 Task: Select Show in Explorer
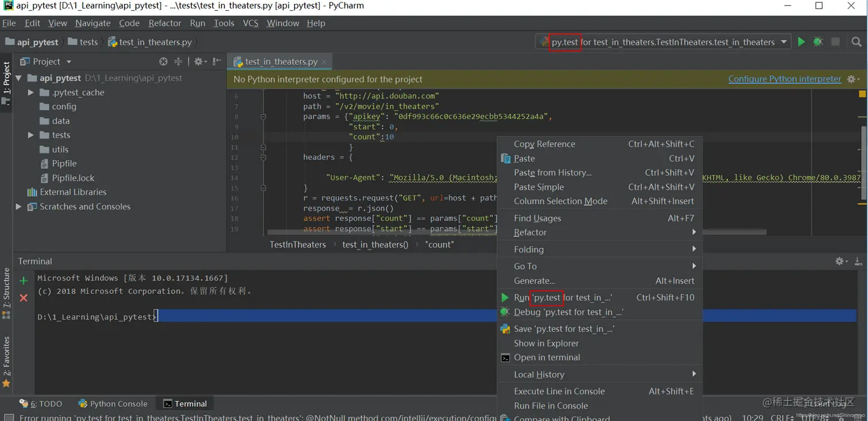click(x=599, y=343)
